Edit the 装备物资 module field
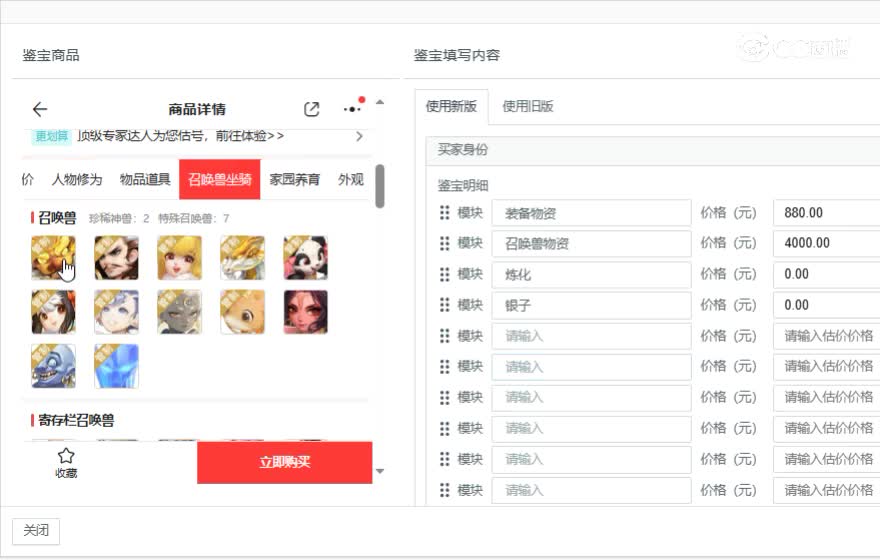The width and height of the screenshot is (880, 560). 592,213
